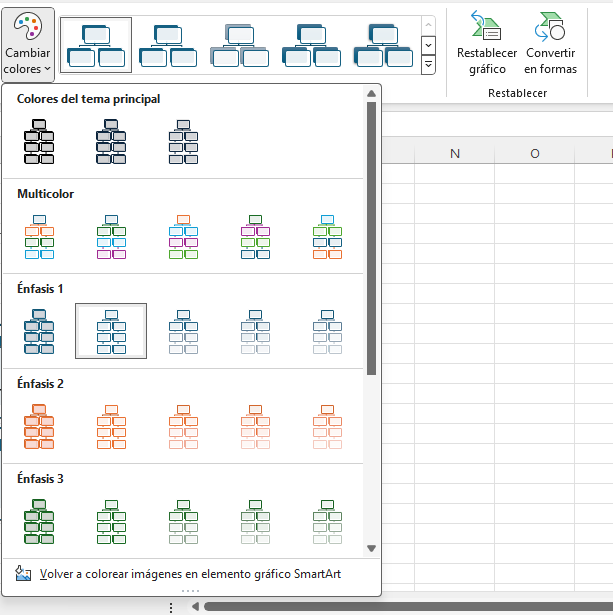Click Convertir en formas button
This screenshot has height=615, width=613.
550,43
